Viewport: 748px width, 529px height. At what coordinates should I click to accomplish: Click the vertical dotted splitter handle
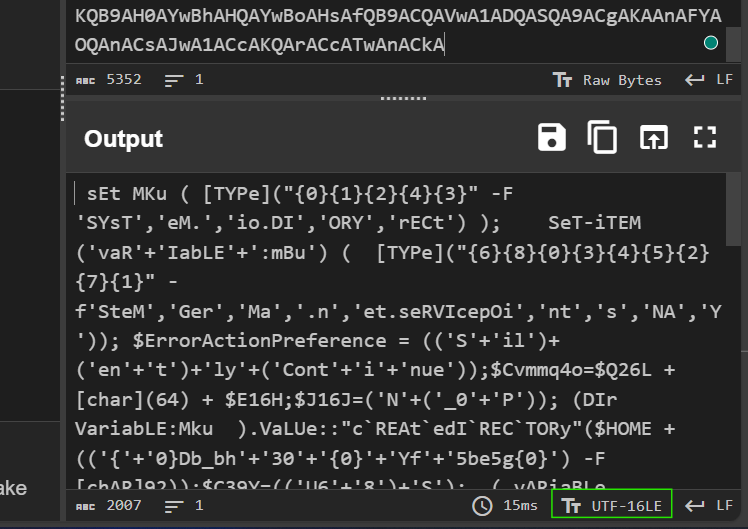pyautogui.click(x=62, y=98)
